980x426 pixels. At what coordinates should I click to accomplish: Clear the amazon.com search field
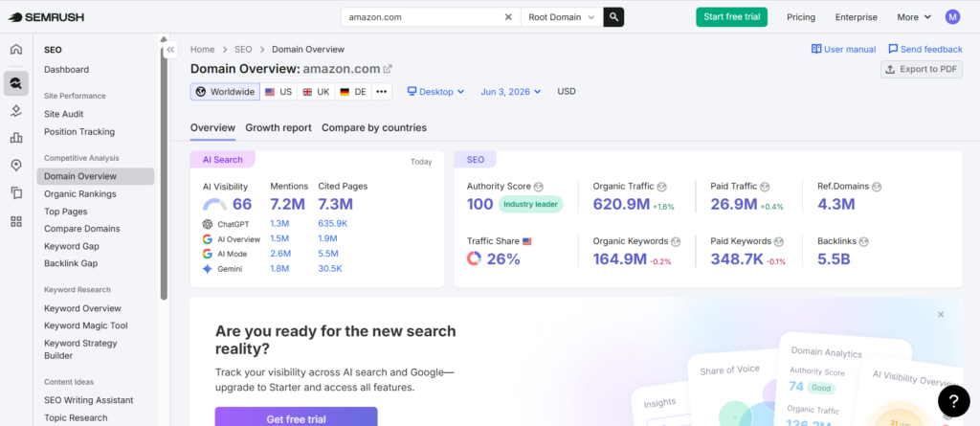click(x=508, y=17)
